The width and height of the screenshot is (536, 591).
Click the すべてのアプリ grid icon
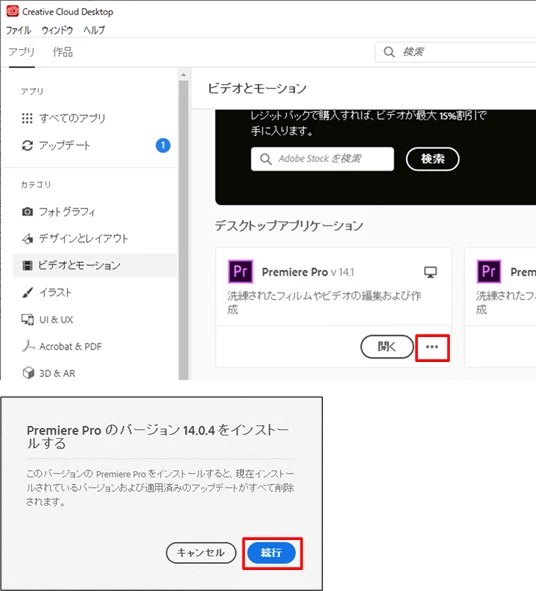click(x=27, y=118)
